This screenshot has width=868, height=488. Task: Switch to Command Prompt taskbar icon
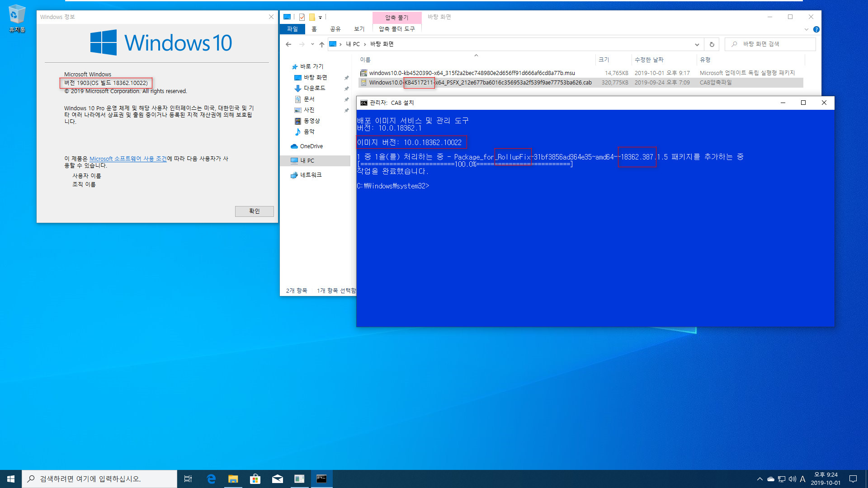tap(321, 479)
